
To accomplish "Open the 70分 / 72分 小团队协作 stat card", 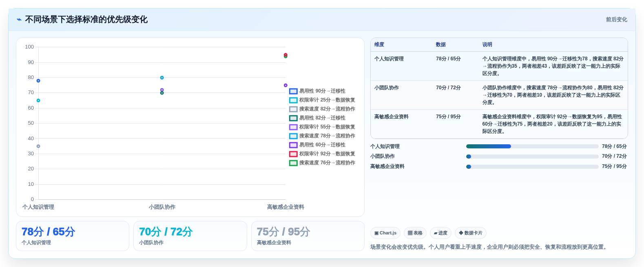I will [190, 236].
